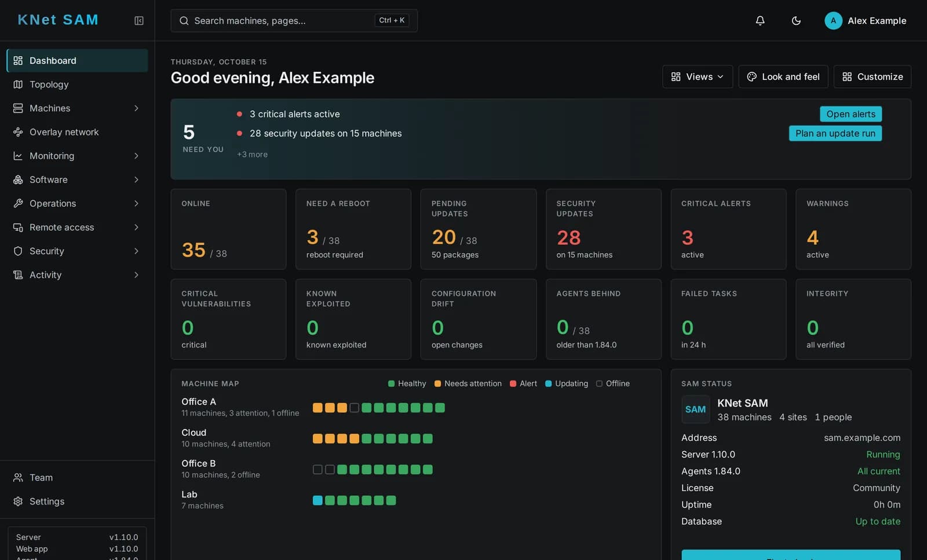Click the Remote access icon
This screenshot has height=560, width=927.
point(18,228)
